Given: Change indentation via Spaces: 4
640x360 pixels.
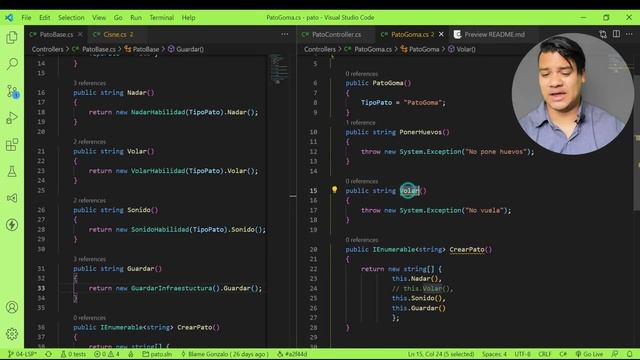Looking at the screenshot, I should [x=494, y=354].
